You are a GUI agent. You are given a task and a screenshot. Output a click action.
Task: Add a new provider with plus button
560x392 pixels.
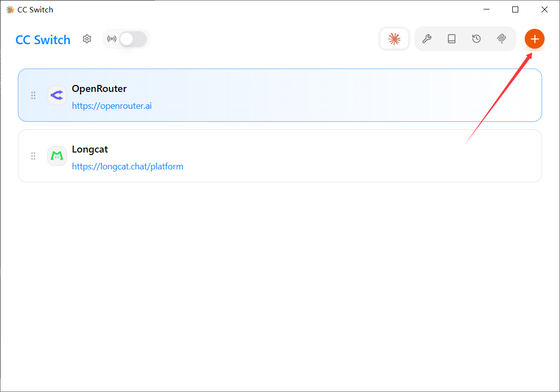(535, 39)
